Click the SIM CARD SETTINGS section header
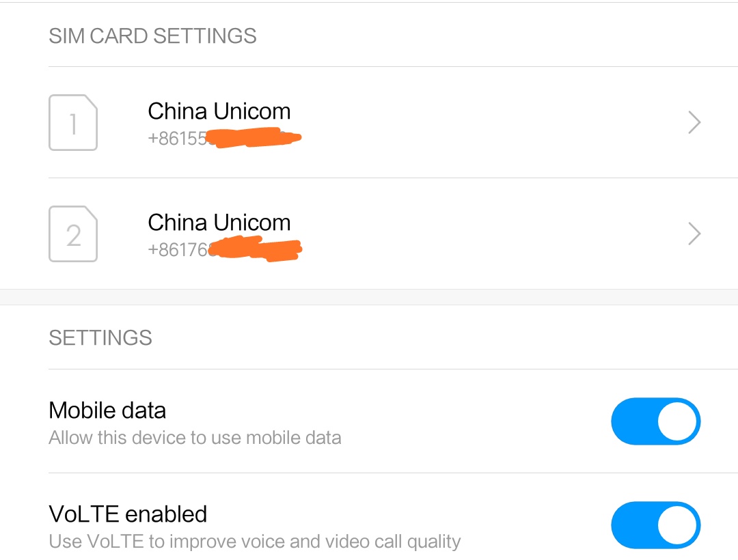 pos(152,36)
